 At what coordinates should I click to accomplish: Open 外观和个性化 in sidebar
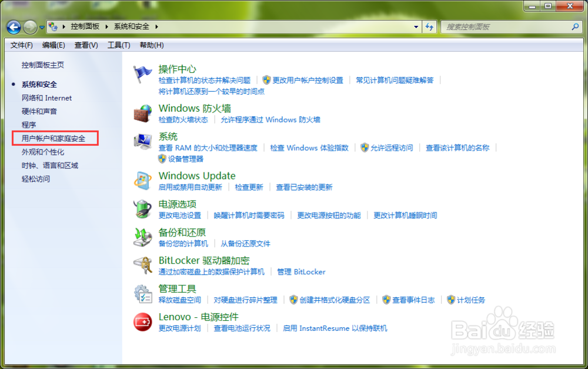click(43, 152)
